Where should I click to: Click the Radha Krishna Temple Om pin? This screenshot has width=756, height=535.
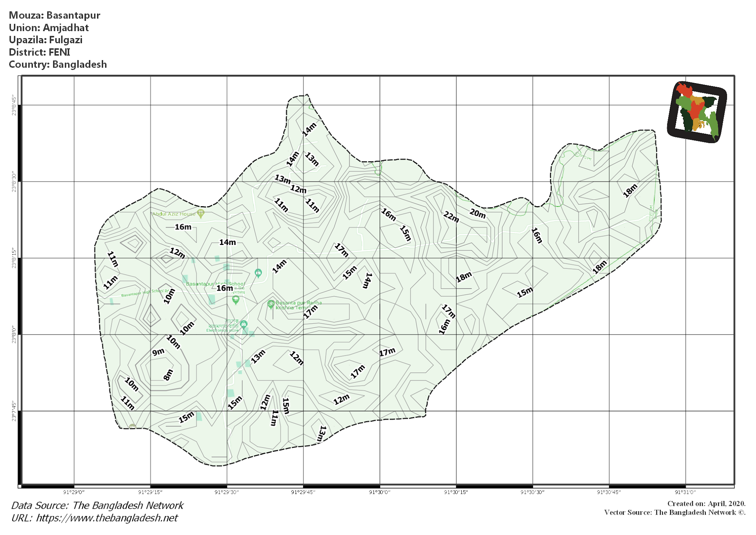[271, 304]
